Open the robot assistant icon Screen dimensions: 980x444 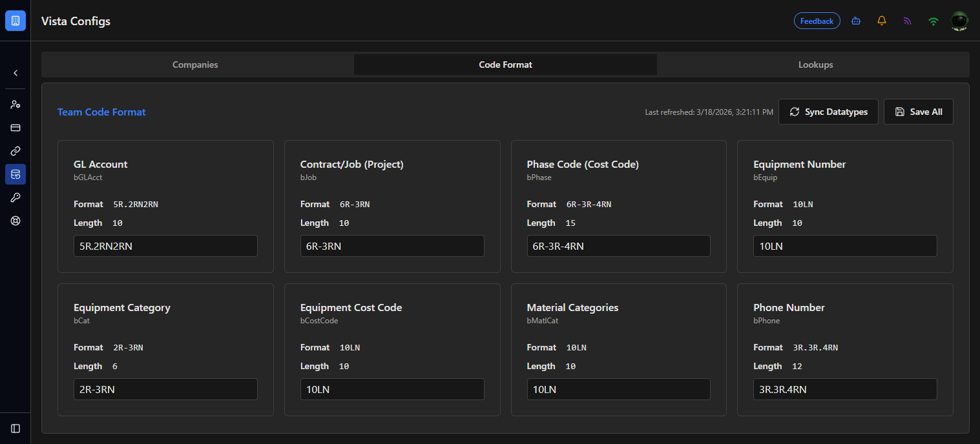pyautogui.click(x=856, y=21)
